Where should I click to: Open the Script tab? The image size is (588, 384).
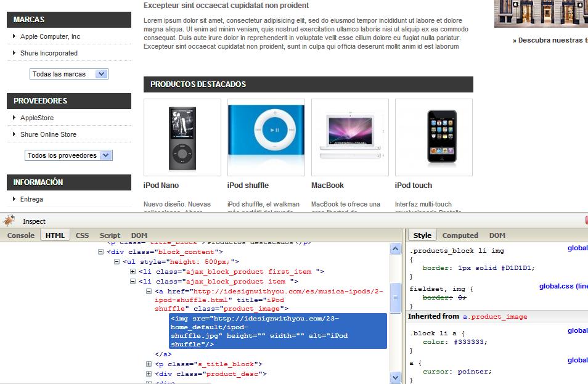pos(110,235)
